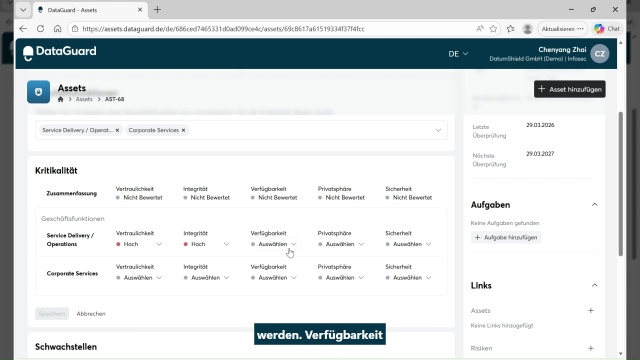The width and height of the screenshot is (640, 360).
Task: Open Service Delivery Verfügbarkeit Auswählen dropdown
Action: [274, 244]
